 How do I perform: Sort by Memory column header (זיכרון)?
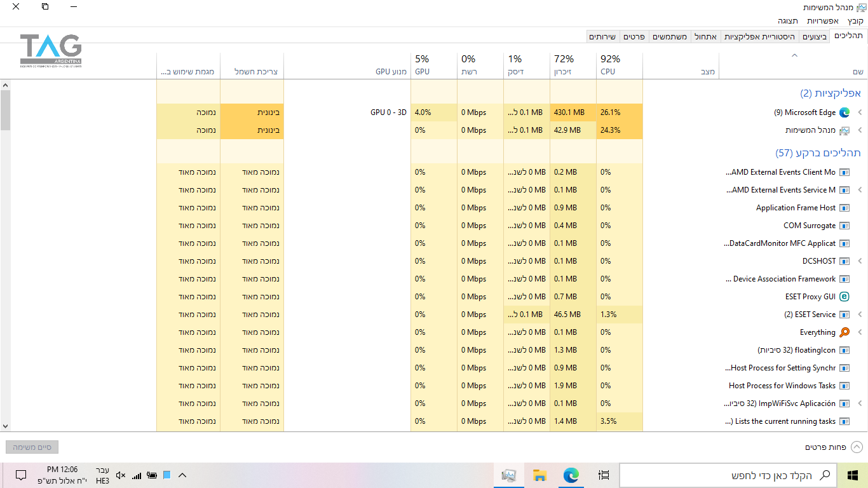tap(573, 65)
